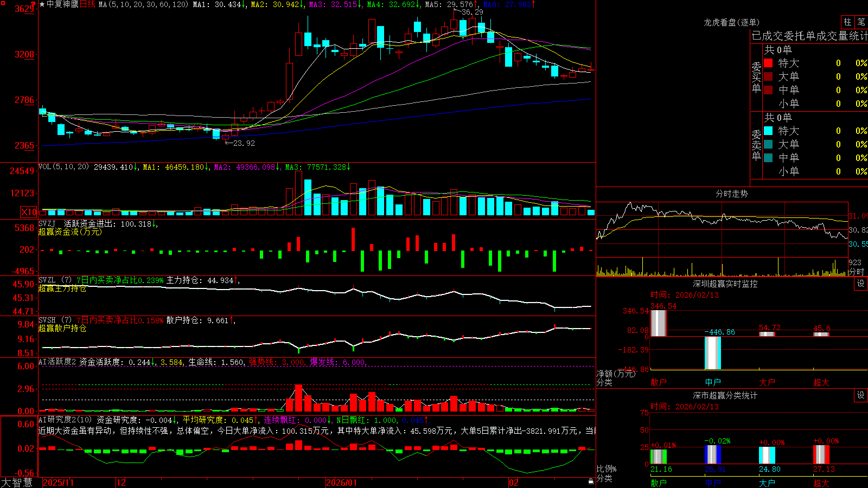Click the 深圳超赢实时监控 panel title
This screenshot has height=488, width=868.
click(x=725, y=284)
